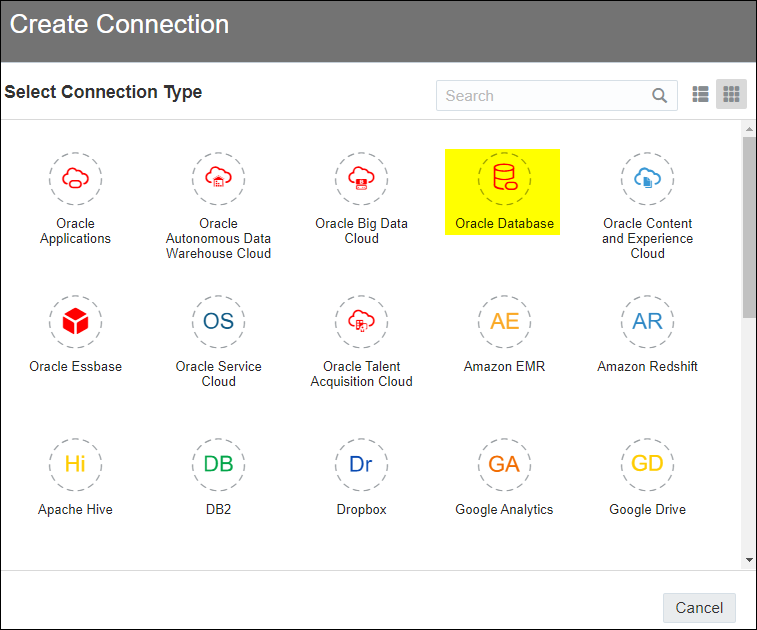Cancel the Create Connection dialog
This screenshot has height=630, width=757.
point(699,608)
